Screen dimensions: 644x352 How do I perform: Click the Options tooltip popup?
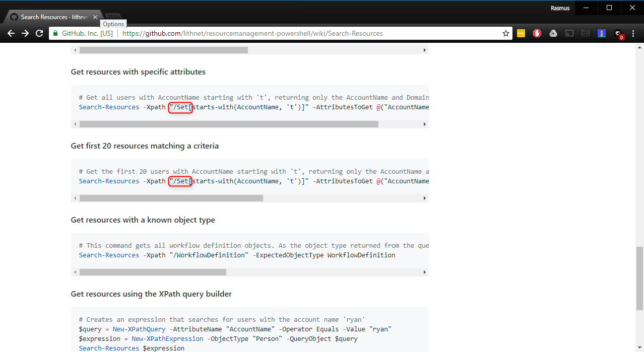113,24
